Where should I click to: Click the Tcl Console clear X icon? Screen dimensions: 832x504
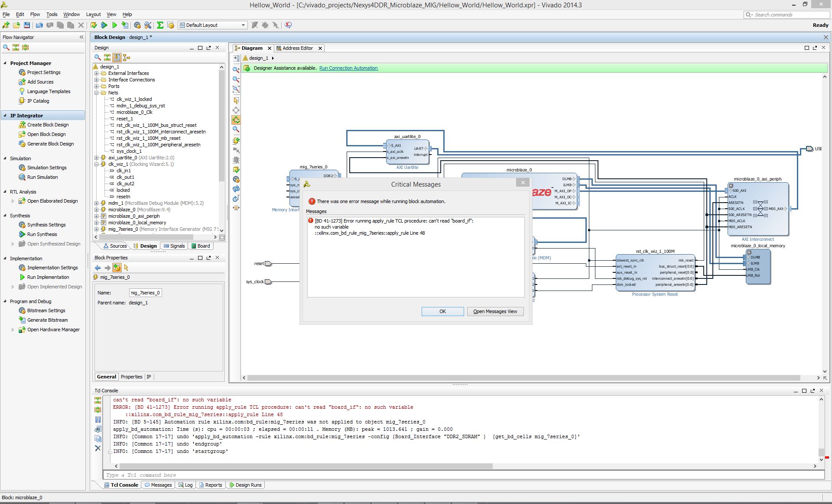coord(98,448)
